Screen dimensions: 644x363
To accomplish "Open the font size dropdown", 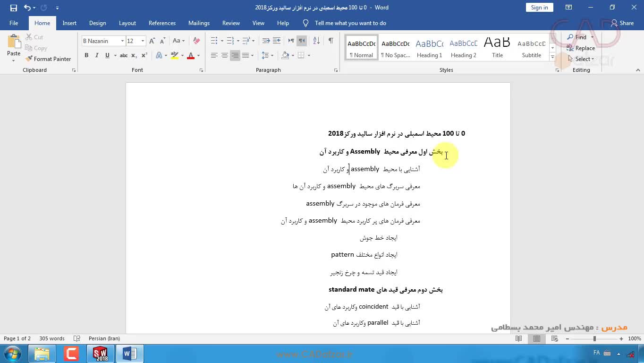I will click(143, 41).
